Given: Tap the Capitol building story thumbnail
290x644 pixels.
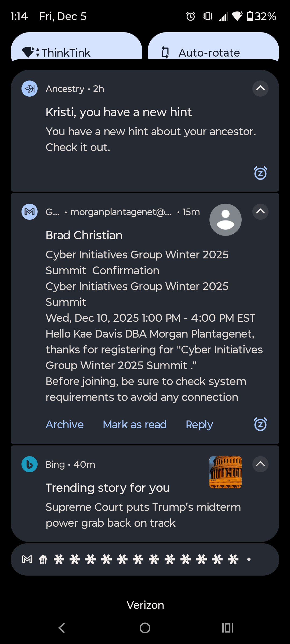Looking at the screenshot, I should [x=225, y=473].
